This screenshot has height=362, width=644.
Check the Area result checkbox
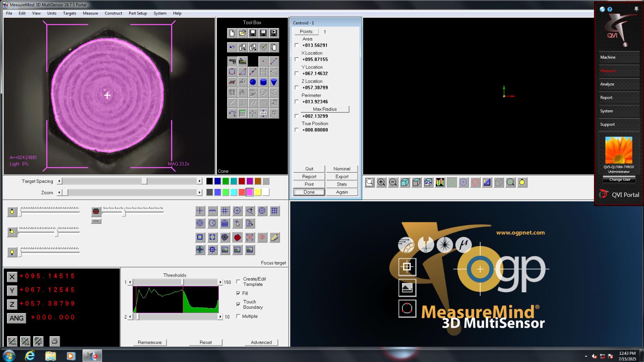297,45
